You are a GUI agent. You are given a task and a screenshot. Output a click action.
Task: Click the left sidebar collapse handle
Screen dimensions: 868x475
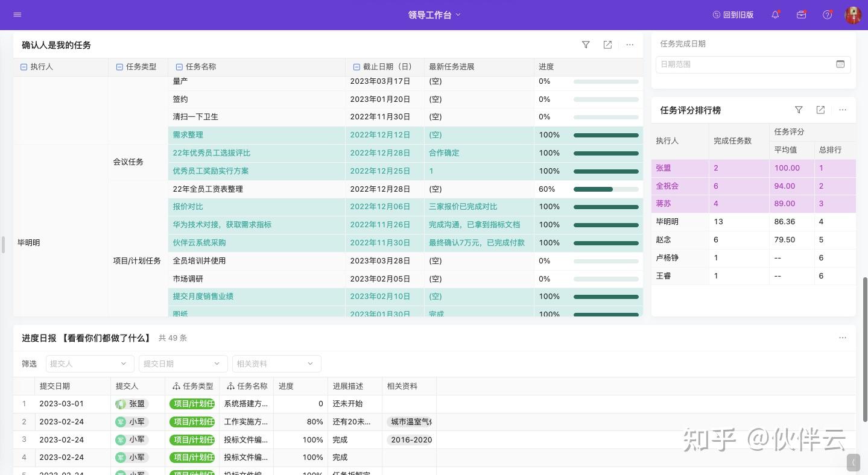click(3, 245)
